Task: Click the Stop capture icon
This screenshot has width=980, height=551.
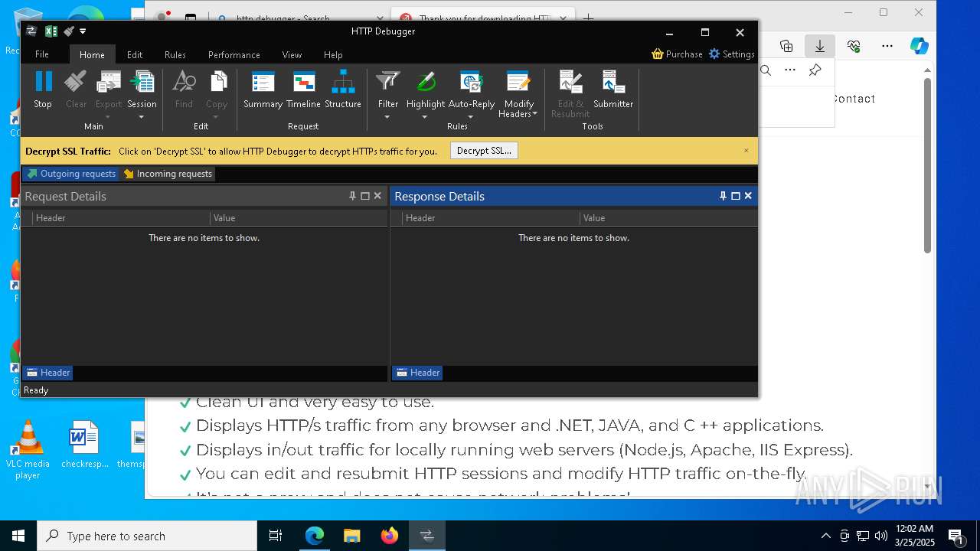Action: tap(44, 81)
